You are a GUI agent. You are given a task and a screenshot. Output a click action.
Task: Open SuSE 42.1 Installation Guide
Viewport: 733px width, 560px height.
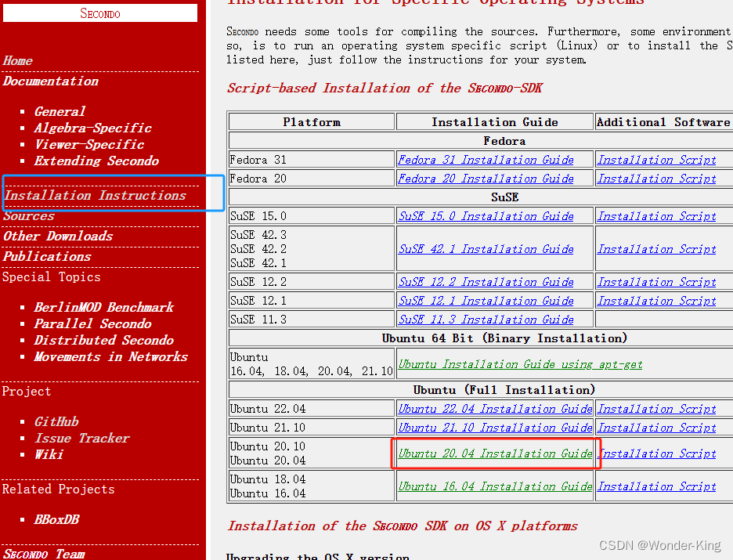(486, 249)
